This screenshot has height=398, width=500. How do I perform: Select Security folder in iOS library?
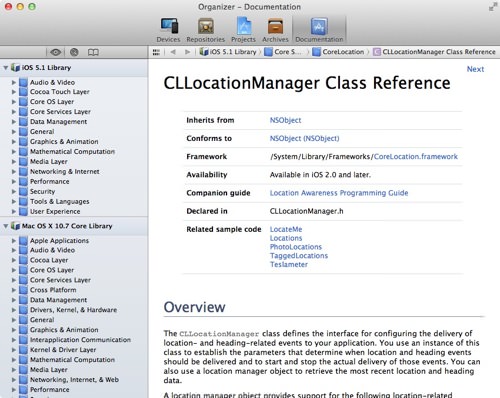[x=42, y=192]
